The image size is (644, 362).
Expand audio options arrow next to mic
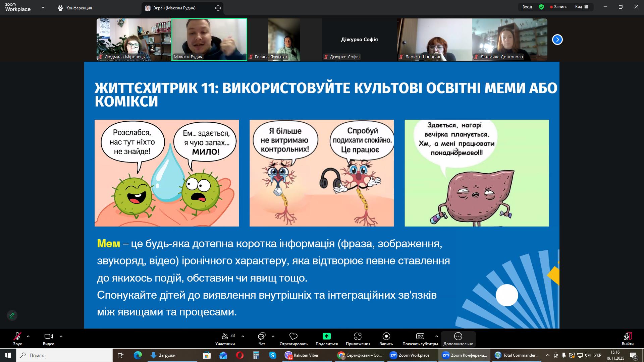[28, 336]
